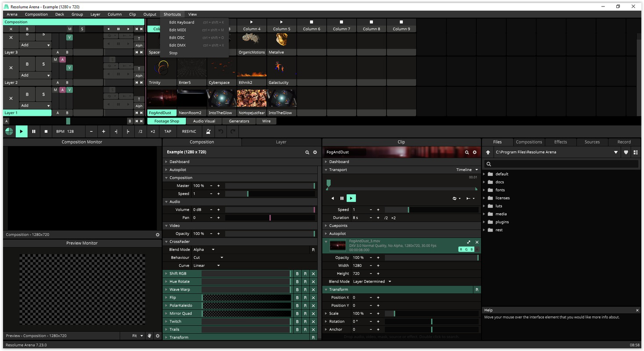Open the Transport Timeline dropdown

coord(467,170)
